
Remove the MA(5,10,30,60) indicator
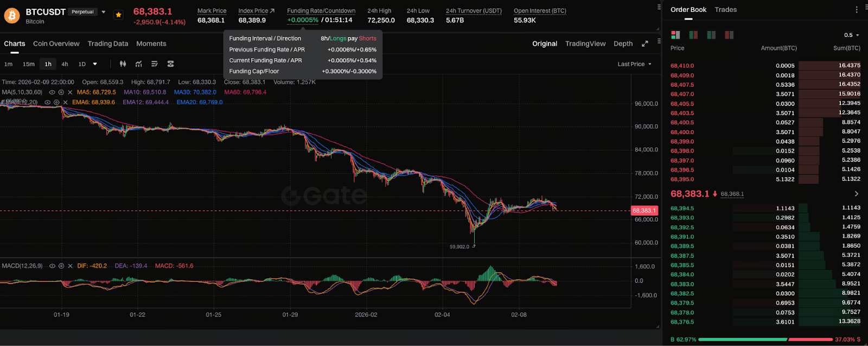[70, 92]
